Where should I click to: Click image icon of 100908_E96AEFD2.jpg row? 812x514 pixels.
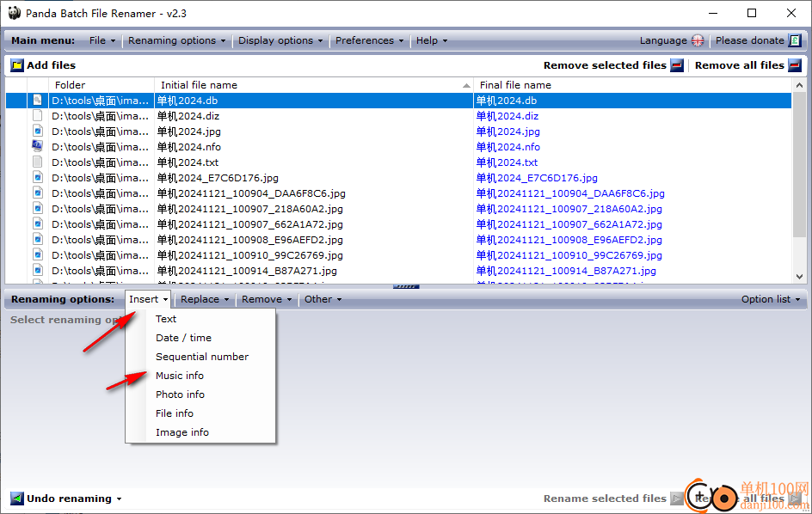pos(37,240)
